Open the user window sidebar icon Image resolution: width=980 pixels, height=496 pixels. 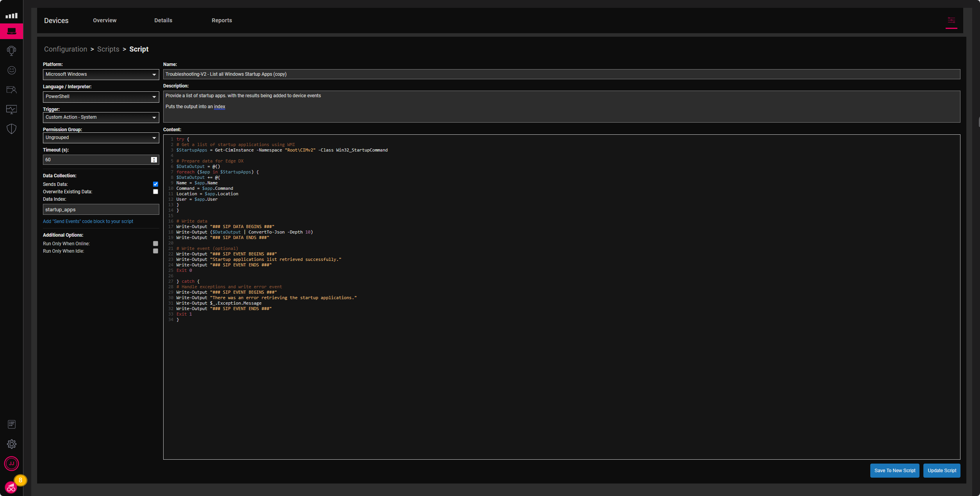pos(11,90)
